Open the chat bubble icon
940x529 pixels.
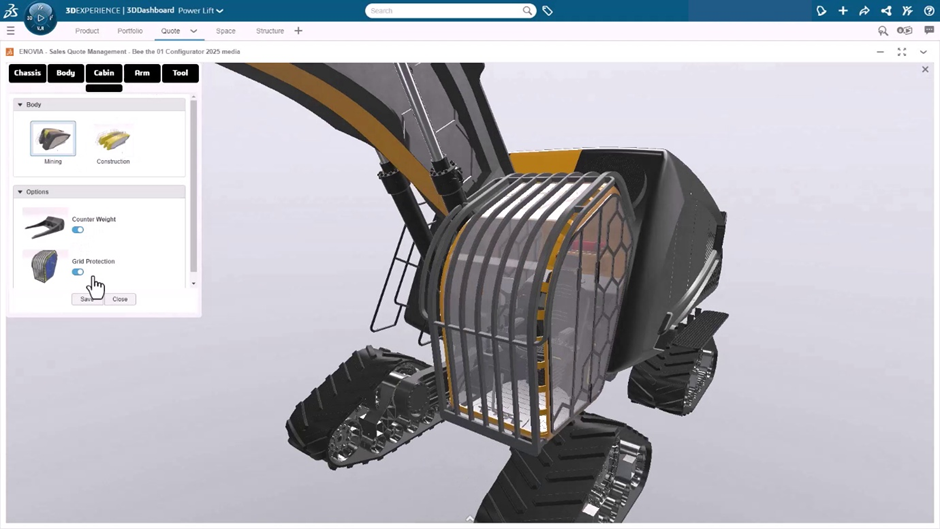(x=929, y=31)
